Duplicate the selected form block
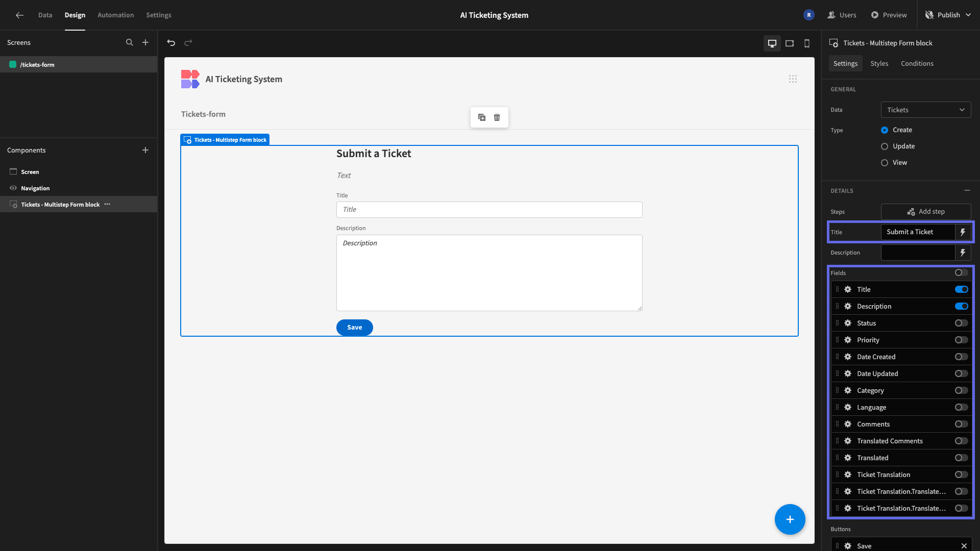 (x=482, y=117)
